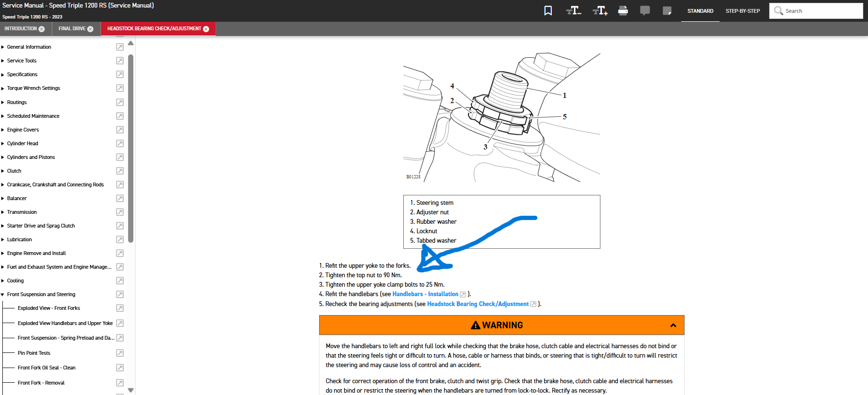Click the sticky note icon
This screenshot has width=868, height=395.
click(x=667, y=11)
